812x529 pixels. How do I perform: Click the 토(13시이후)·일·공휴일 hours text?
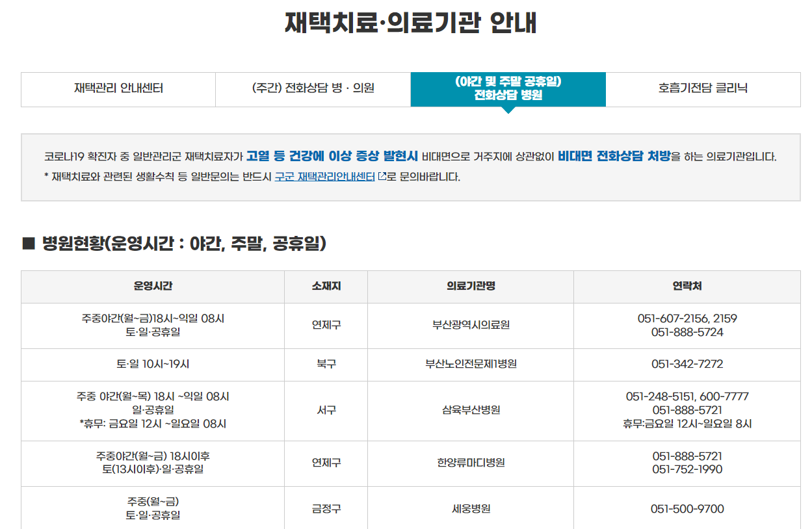point(153,469)
